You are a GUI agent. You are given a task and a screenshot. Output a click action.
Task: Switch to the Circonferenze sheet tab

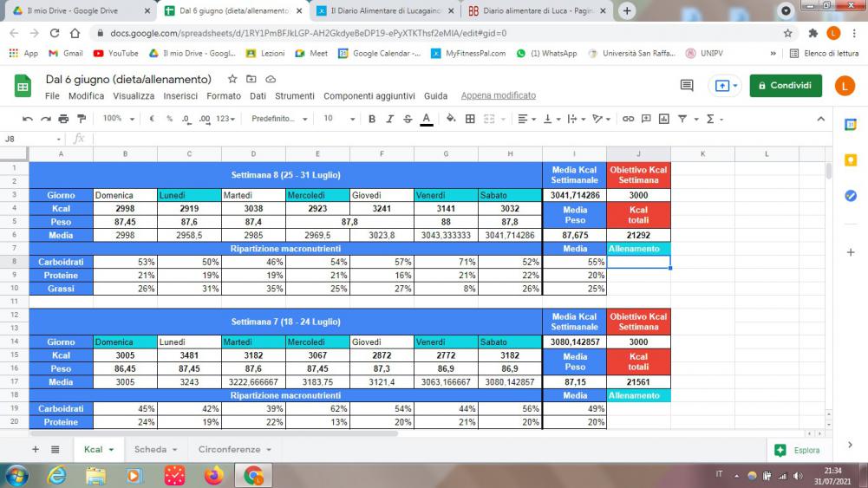click(x=234, y=450)
